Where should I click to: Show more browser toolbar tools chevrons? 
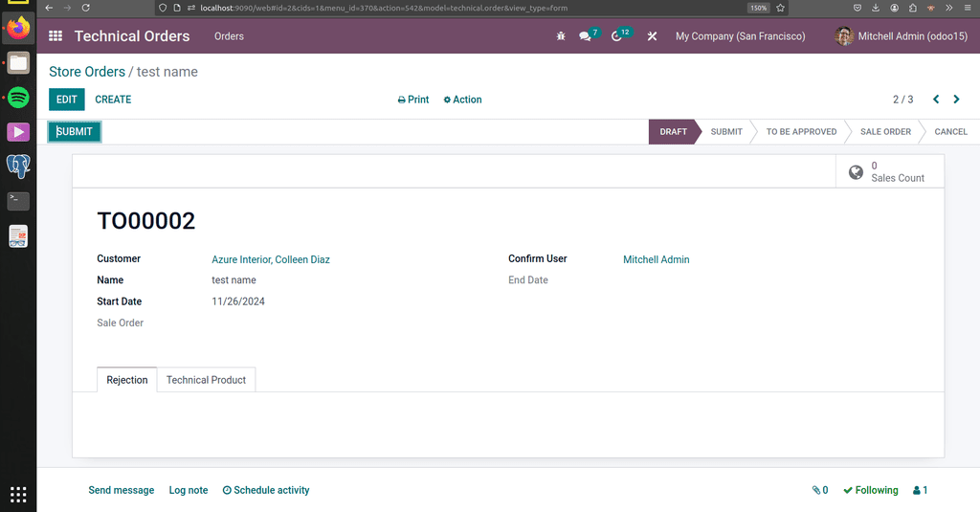948,8
